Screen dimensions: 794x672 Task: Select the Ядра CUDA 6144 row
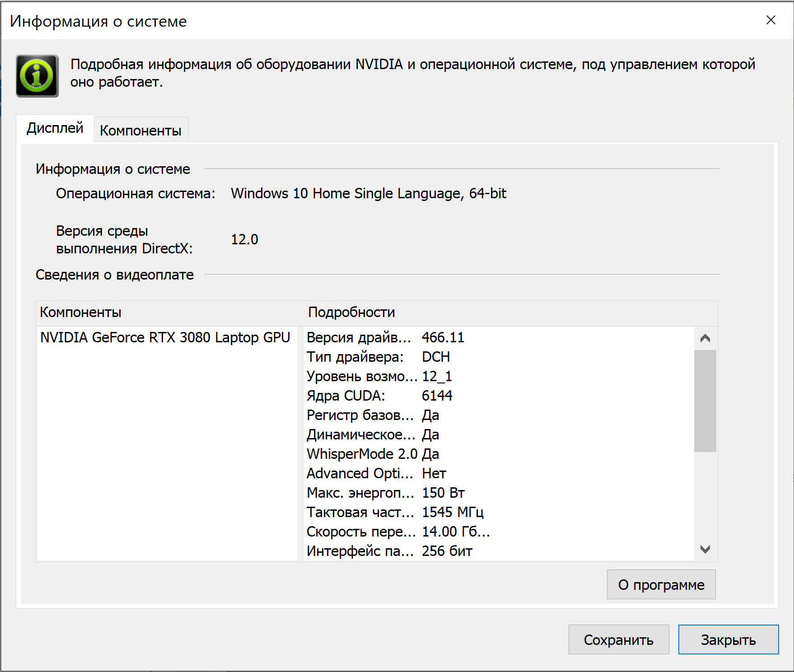499,396
